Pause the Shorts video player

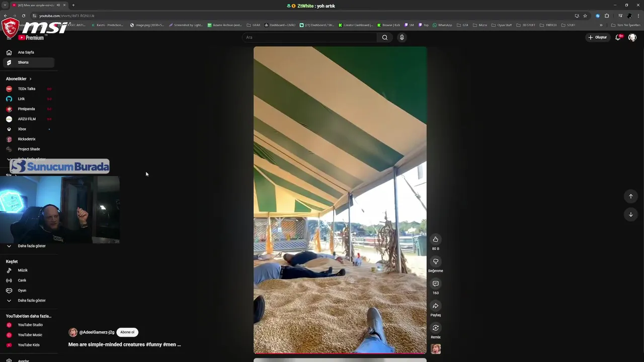[340, 200]
